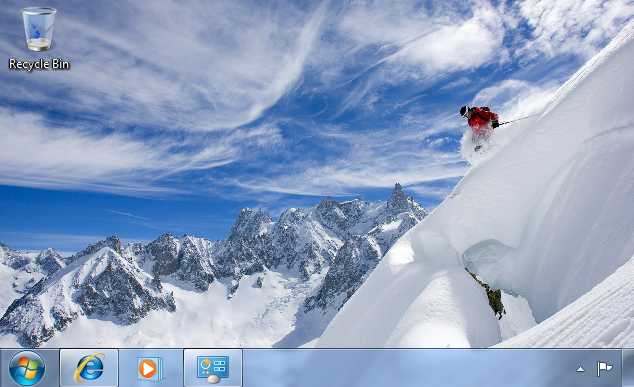
Task: Show hidden icons in the notification area
Action: coord(580,369)
